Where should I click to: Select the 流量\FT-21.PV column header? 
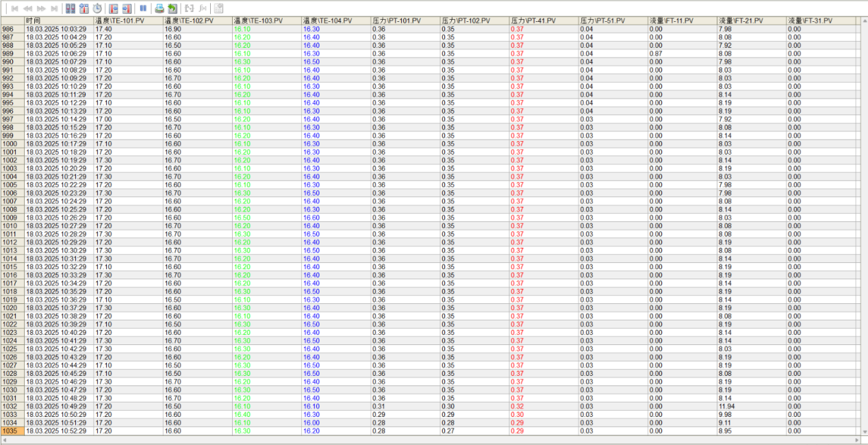tap(750, 21)
